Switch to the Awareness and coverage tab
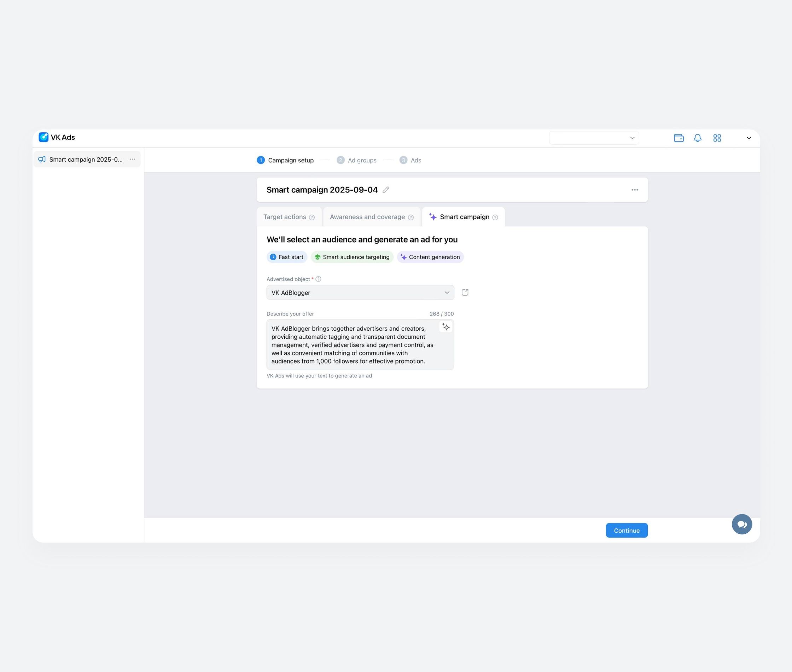Image resolution: width=792 pixels, height=672 pixels. point(367,217)
